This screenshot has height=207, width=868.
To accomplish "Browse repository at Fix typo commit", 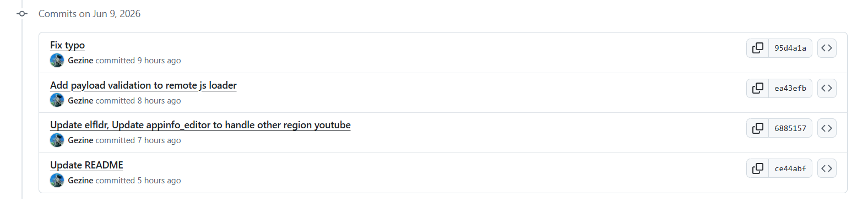I will click(x=827, y=48).
